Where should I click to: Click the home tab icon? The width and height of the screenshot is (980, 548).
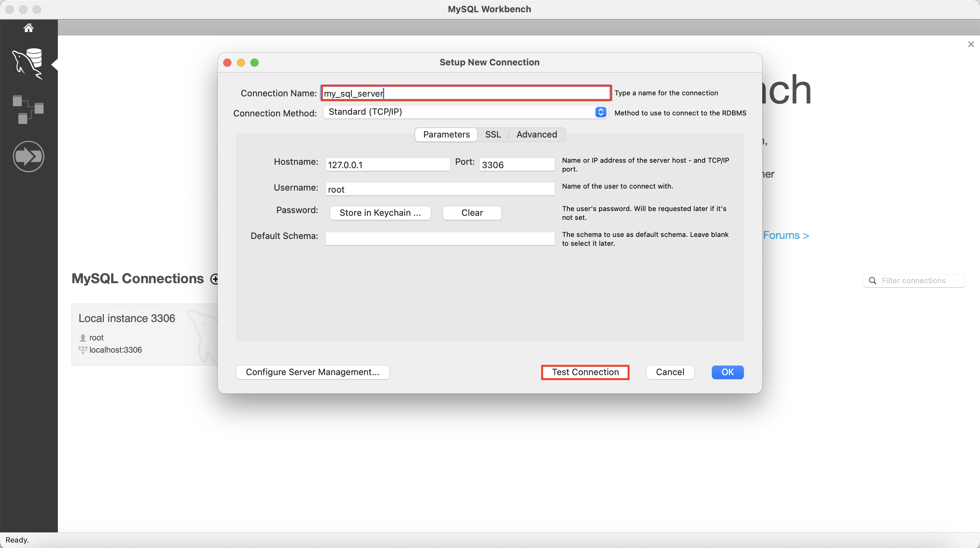tap(28, 28)
